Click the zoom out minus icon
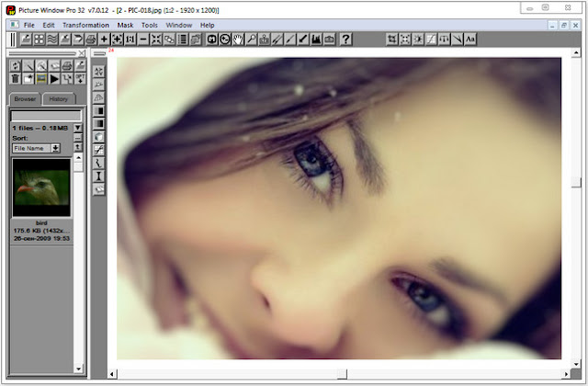Viewport: 588px width, 386px height. pyautogui.click(x=143, y=39)
